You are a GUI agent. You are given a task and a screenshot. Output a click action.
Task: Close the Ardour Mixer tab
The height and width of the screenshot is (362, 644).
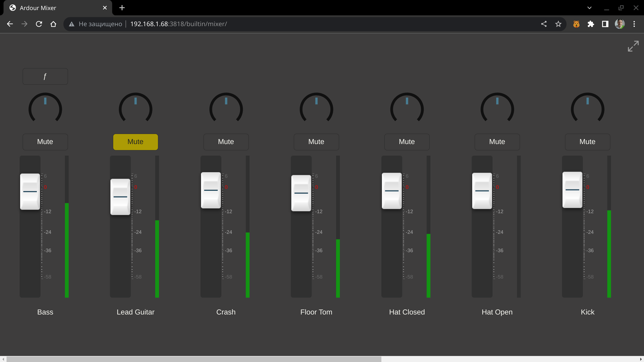pyautogui.click(x=105, y=8)
